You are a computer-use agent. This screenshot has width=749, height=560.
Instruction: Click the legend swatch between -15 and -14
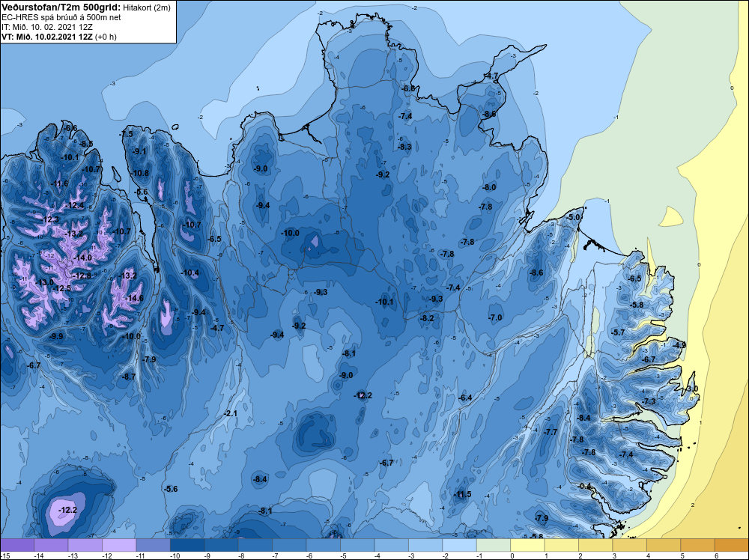tap(17, 545)
